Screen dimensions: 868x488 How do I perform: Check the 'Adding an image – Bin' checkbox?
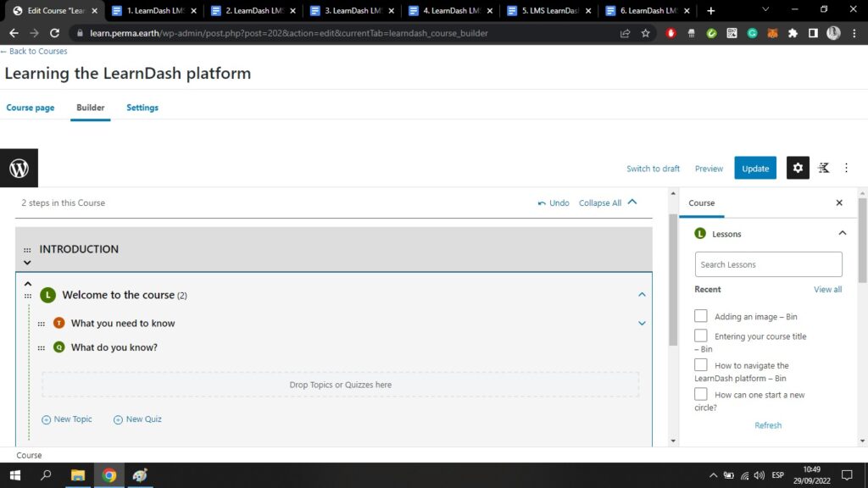coord(701,316)
